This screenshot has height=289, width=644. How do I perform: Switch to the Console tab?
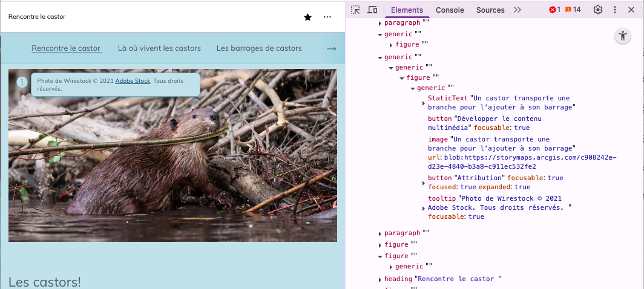tap(450, 10)
